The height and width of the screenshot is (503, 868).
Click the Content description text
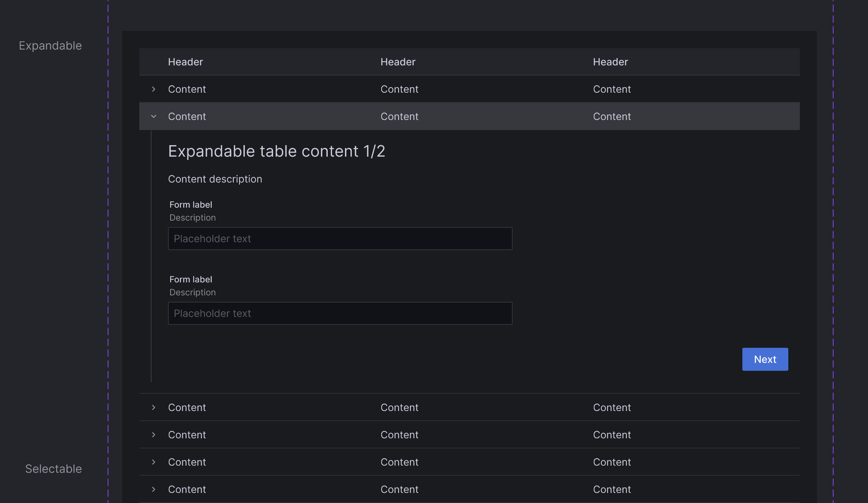215,179
